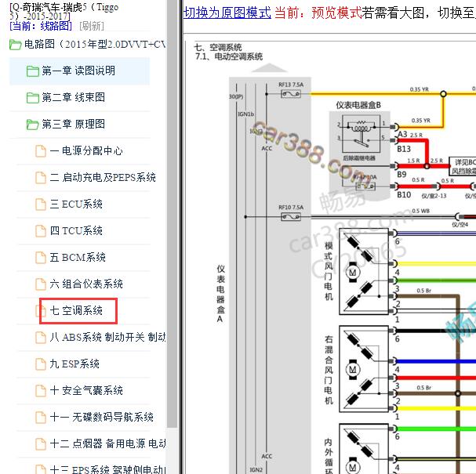Open 四 TCU系统 page

tap(76, 231)
